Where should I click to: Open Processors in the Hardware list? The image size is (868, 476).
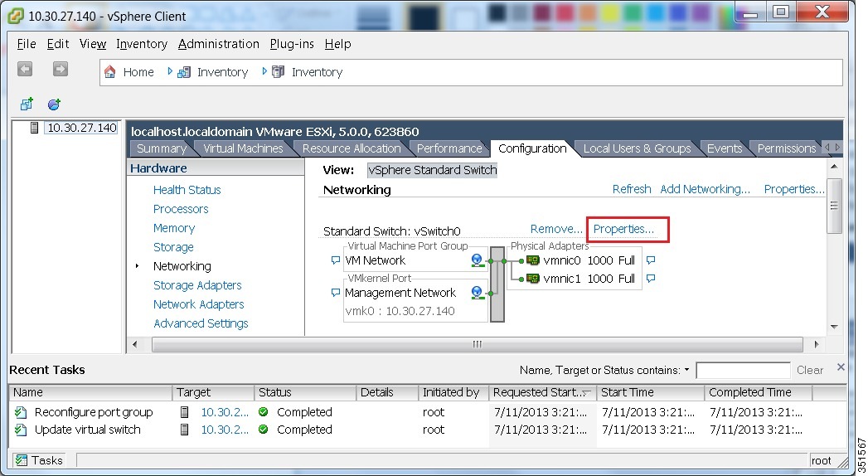pos(181,209)
